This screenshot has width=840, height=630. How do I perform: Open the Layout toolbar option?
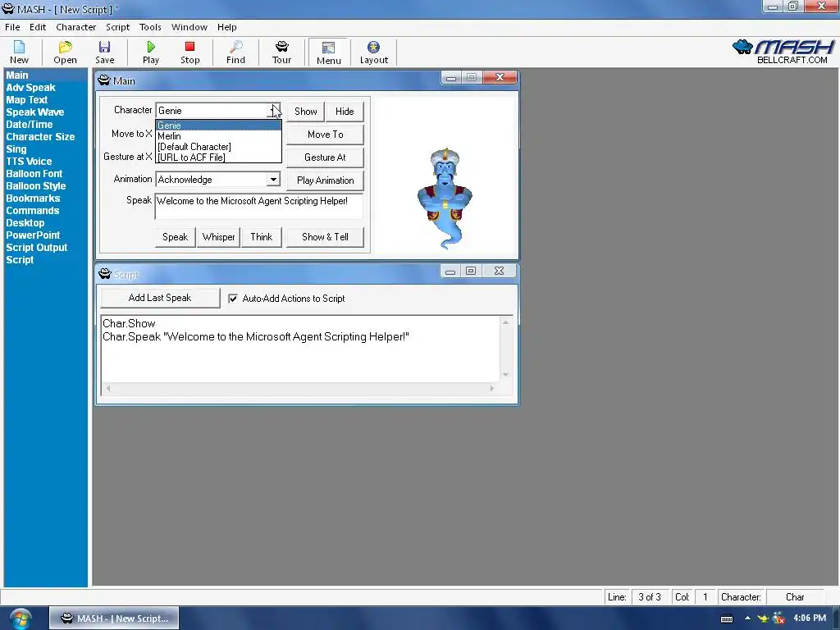coord(373,52)
